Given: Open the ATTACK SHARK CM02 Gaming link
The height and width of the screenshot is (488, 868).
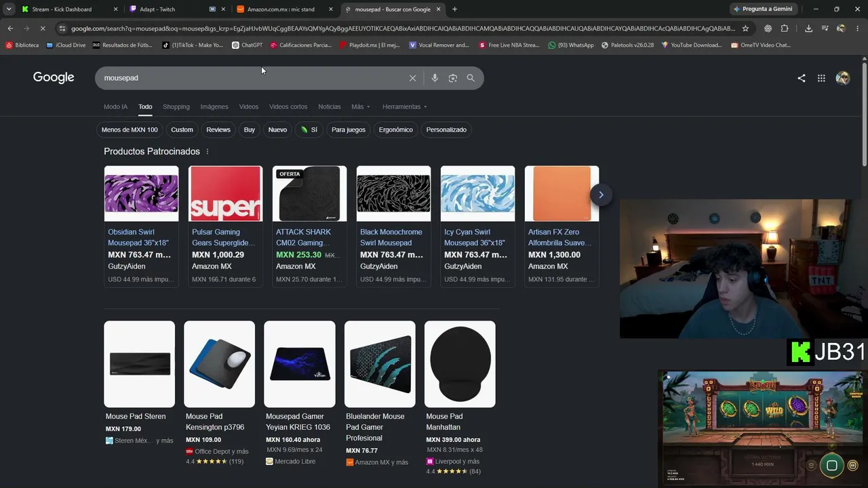Looking at the screenshot, I should (x=303, y=237).
